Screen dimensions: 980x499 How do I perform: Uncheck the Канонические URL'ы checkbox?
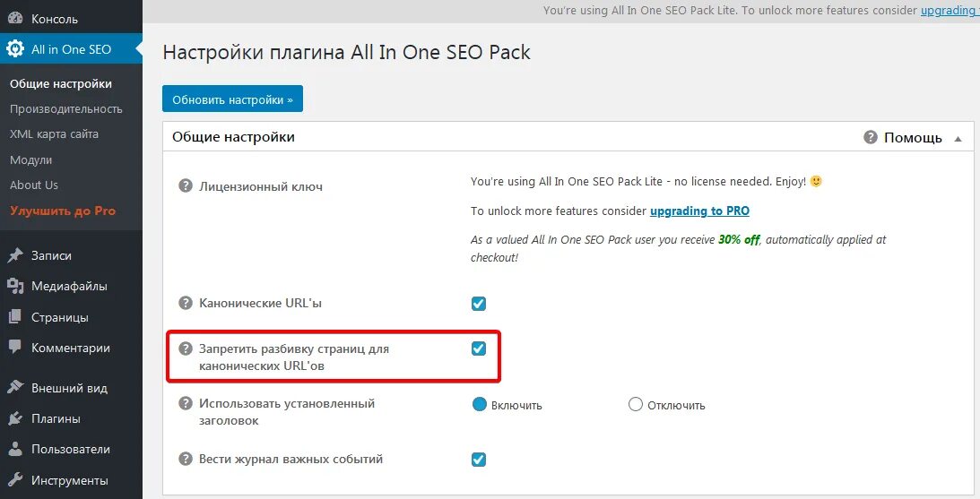coord(479,304)
